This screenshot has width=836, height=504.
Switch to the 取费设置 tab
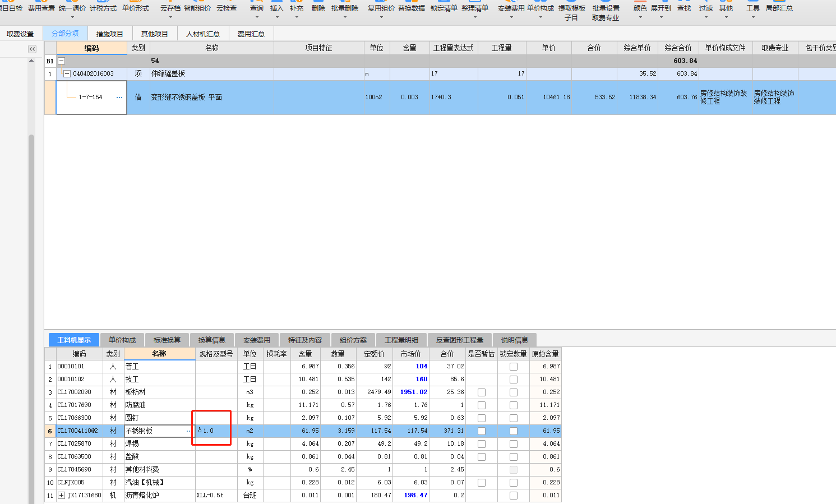pos(21,34)
